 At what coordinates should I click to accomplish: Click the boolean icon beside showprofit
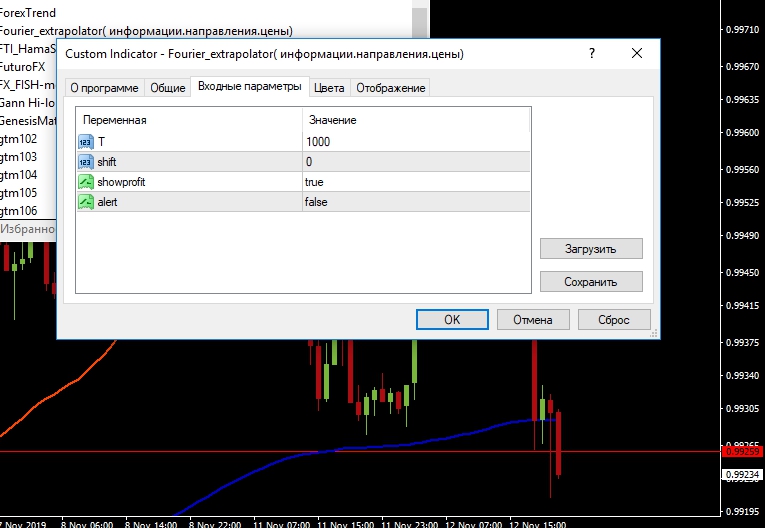coord(85,182)
